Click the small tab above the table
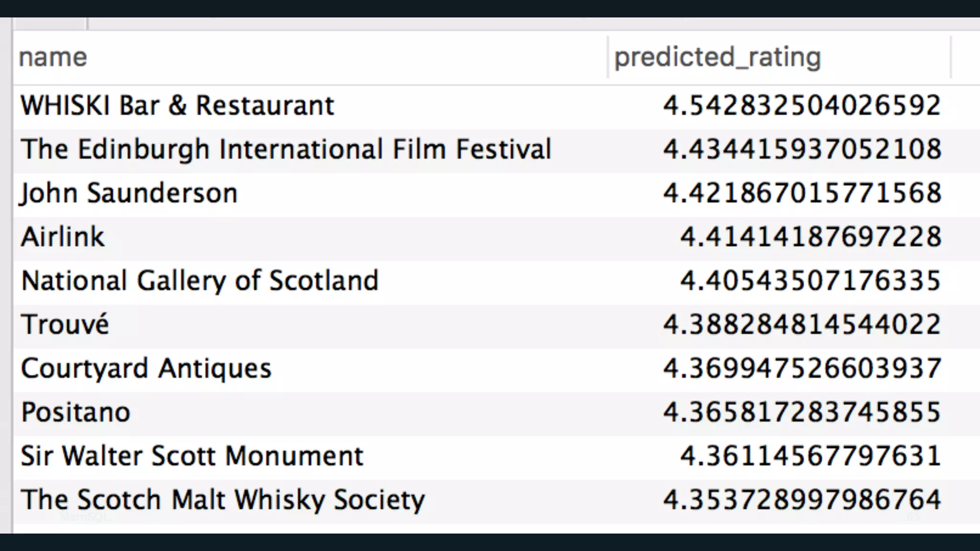The image size is (980, 551). tap(50, 23)
